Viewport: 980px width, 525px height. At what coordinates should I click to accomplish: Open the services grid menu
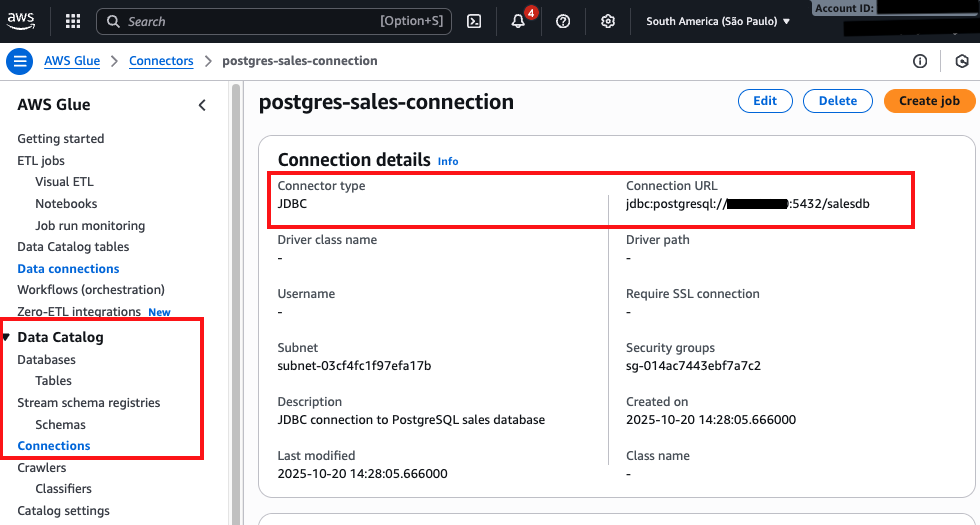(73, 21)
